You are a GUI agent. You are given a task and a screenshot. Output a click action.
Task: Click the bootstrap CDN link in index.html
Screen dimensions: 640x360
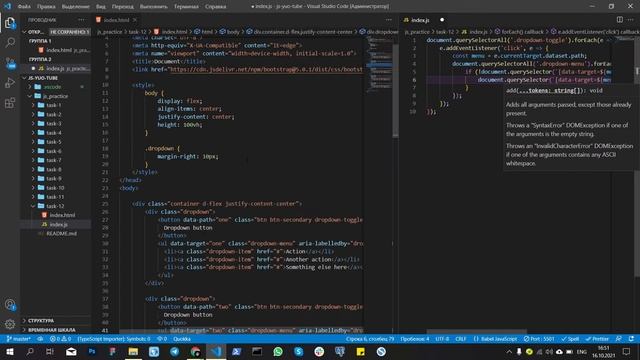coord(266,69)
